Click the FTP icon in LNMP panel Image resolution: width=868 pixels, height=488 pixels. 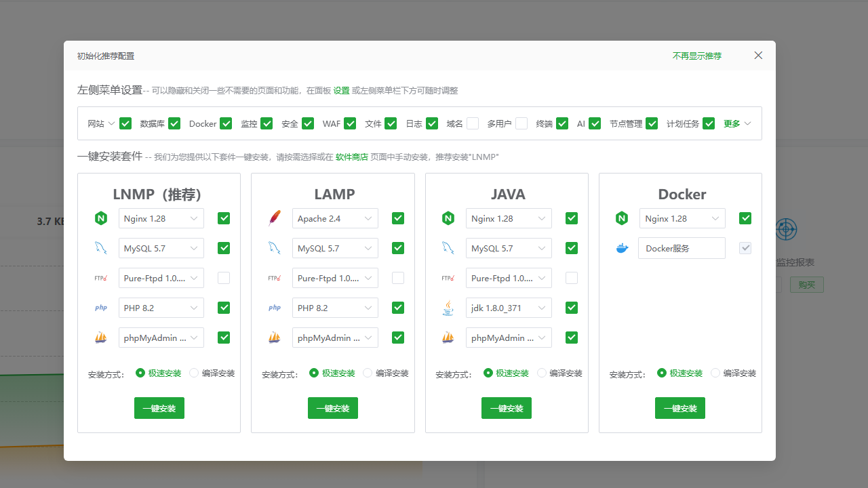point(101,278)
